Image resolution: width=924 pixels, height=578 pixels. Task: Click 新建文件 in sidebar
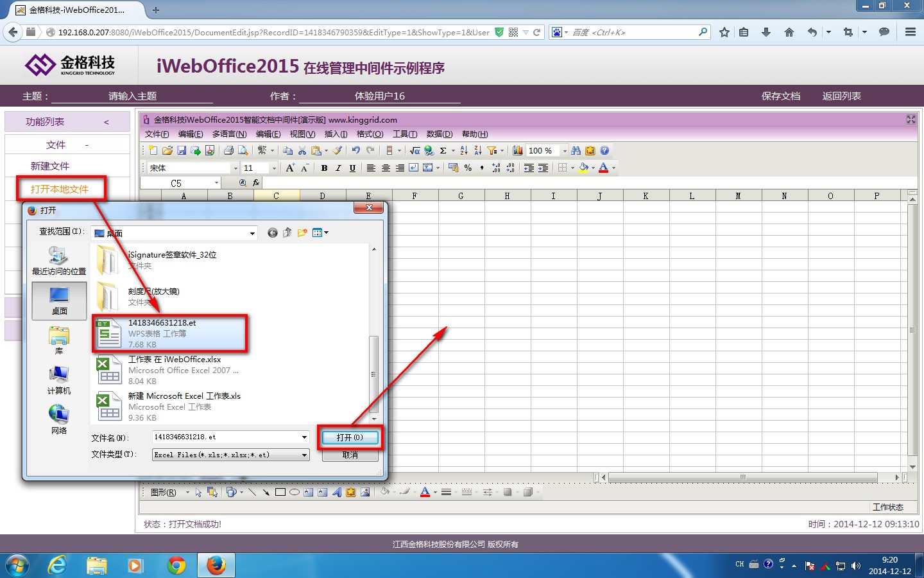(x=50, y=166)
